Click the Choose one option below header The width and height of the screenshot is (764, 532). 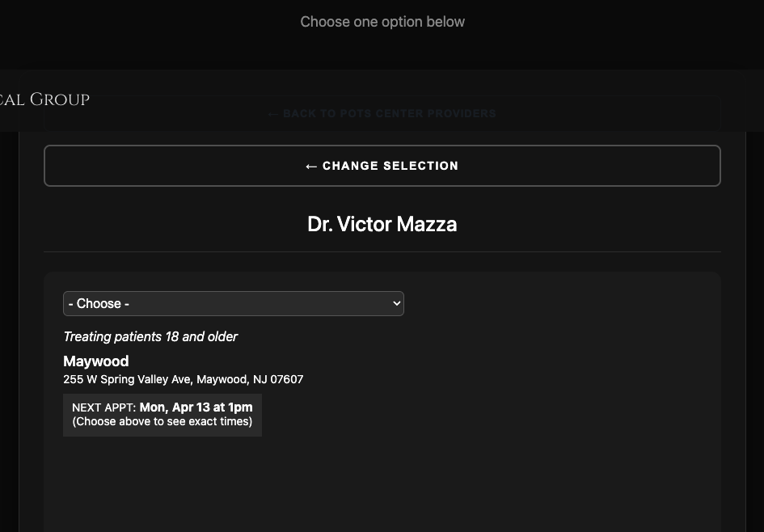382,22
